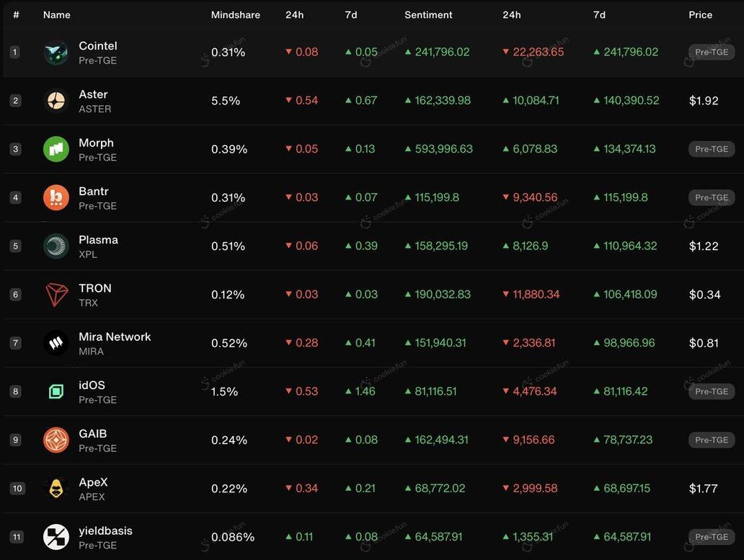Click the rank number 2 badge

(x=16, y=101)
